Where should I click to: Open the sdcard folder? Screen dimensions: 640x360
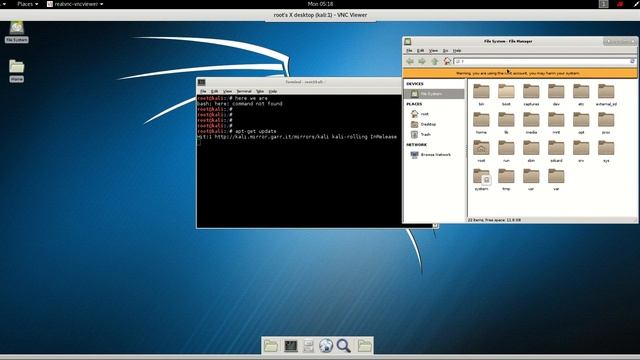point(556,151)
